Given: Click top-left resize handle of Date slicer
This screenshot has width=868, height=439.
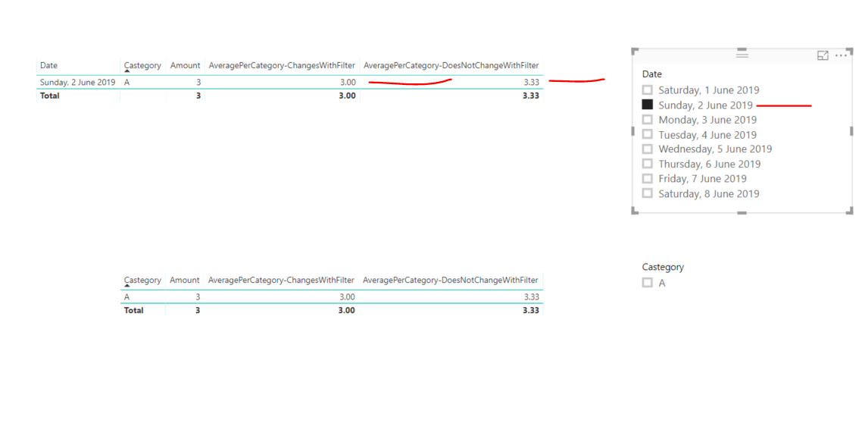Looking at the screenshot, I should 635,51.
